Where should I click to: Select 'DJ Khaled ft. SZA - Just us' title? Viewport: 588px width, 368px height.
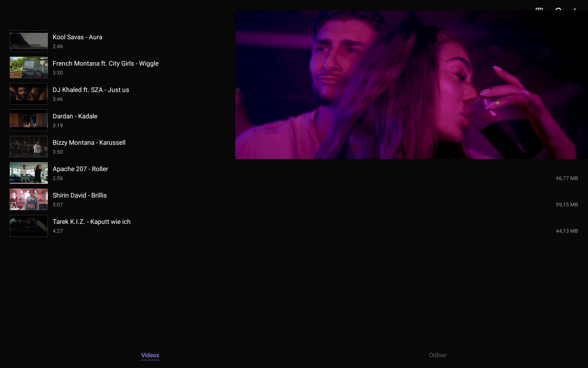91,90
